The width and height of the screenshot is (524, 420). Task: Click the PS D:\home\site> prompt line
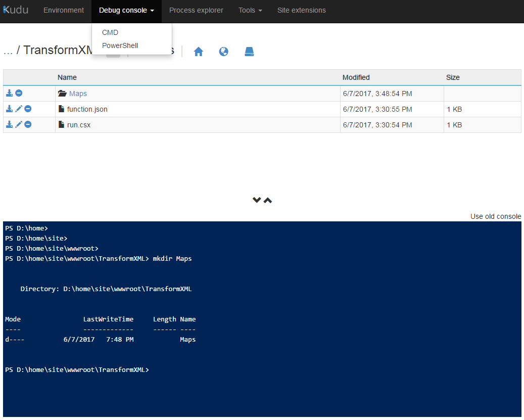36,238
